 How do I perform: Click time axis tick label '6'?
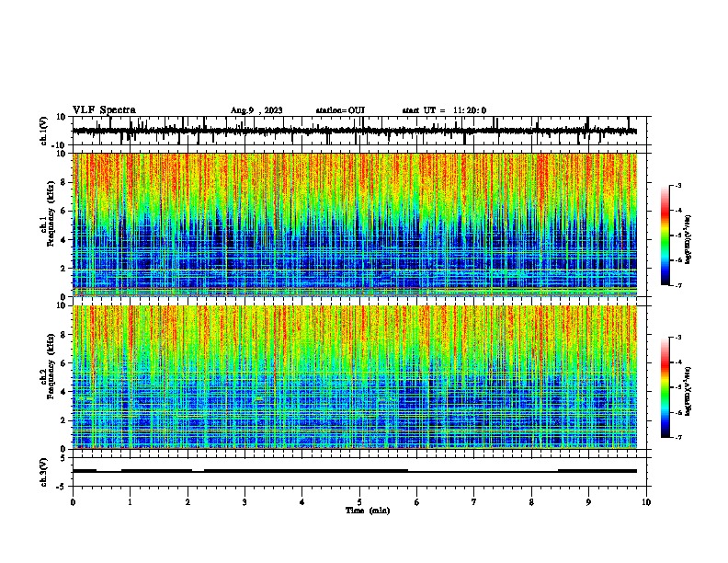(417, 502)
